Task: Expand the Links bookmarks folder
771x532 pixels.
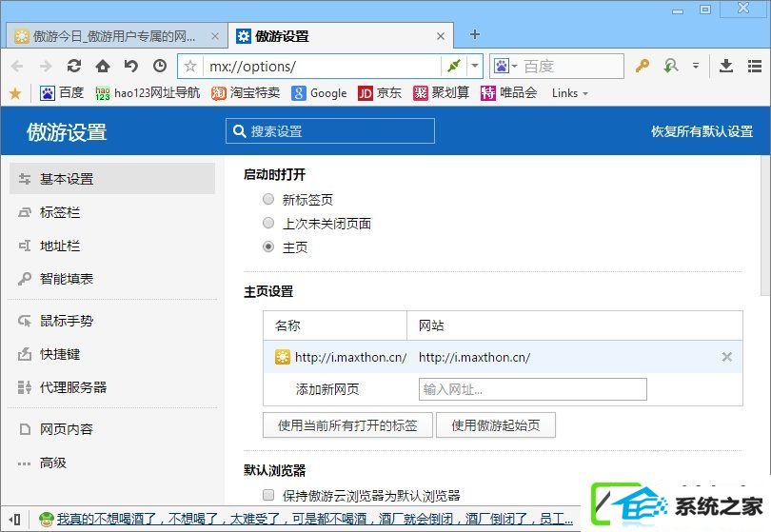Action: [569, 93]
